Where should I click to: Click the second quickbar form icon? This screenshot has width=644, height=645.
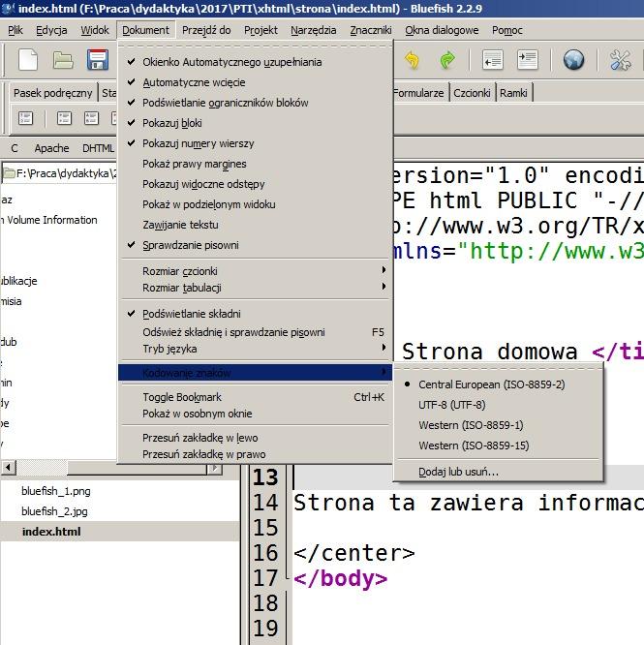tap(64, 118)
